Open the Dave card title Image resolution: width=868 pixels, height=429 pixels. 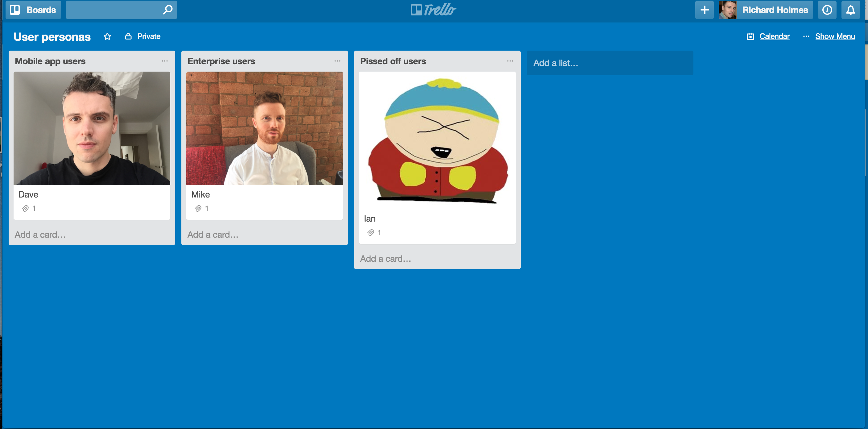click(28, 195)
